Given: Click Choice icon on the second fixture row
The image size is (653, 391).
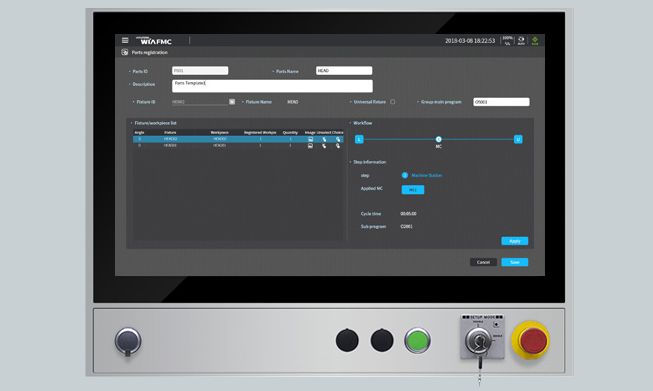Looking at the screenshot, I should point(338,146).
